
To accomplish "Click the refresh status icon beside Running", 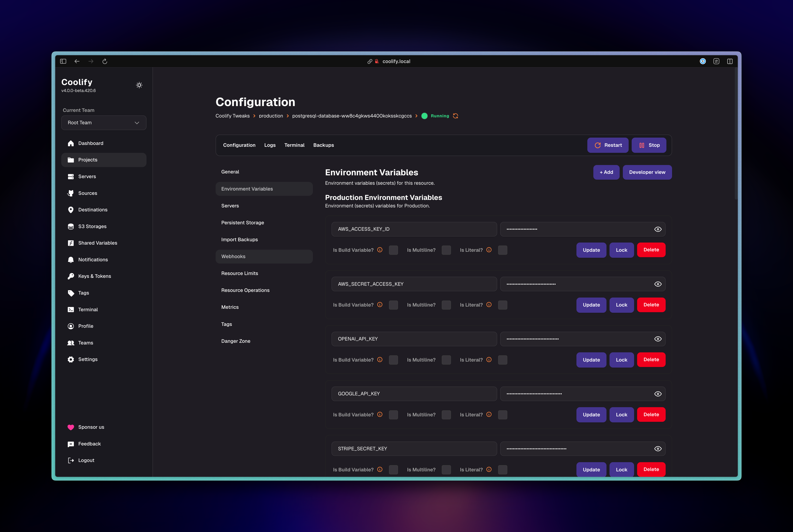I will (x=455, y=116).
